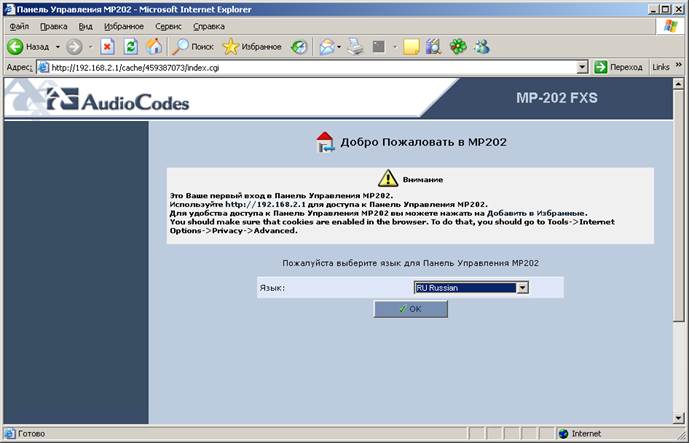The height and width of the screenshot is (443, 689).
Task: Confirm with the OK button
Action: pyautogui.click(x=410, y=309)
